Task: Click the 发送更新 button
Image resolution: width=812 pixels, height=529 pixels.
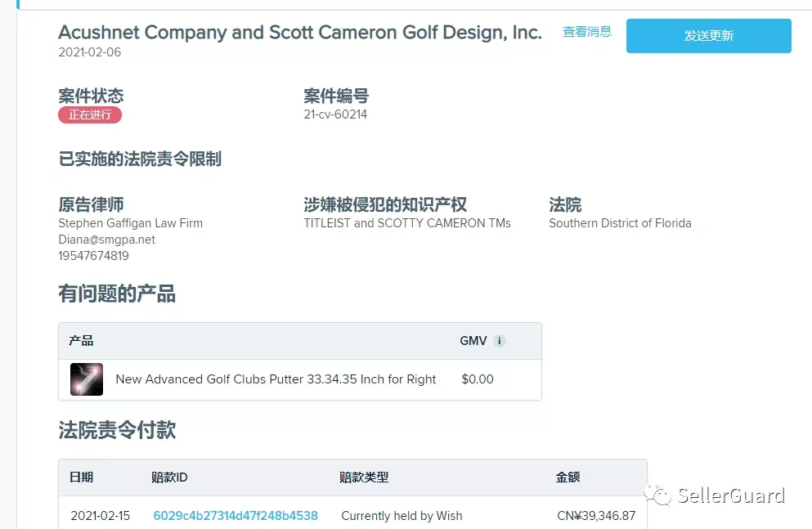Action: [708, 36]
